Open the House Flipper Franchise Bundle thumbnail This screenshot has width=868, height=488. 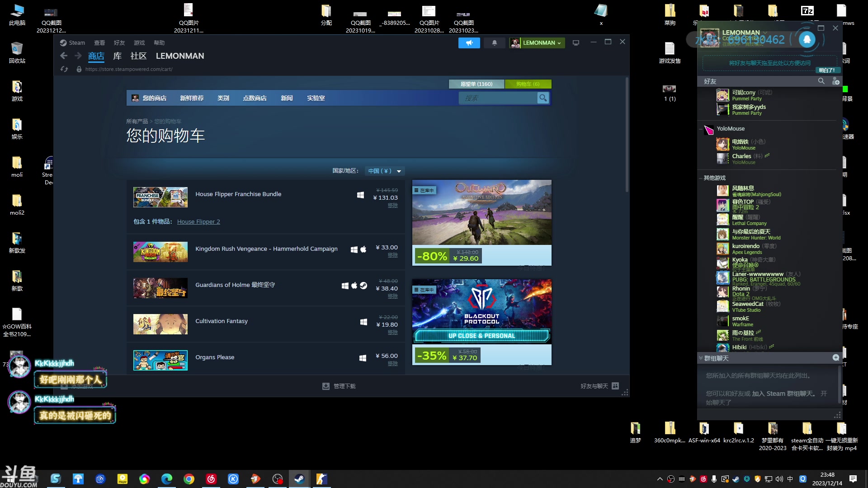coord(160,197)
